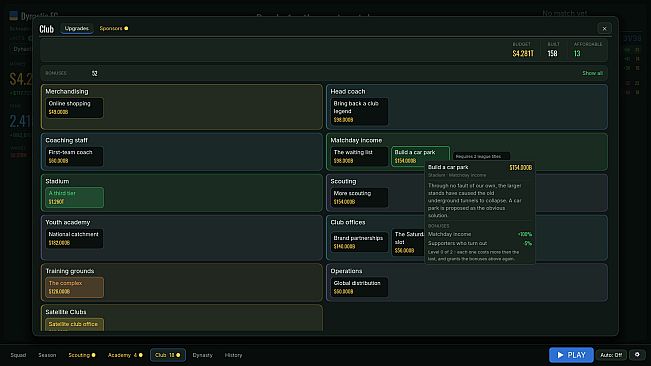651x366 pixels.
Task: Pick the National catchment upgrade
Action: pyautogui.click(x=74, y=239)
